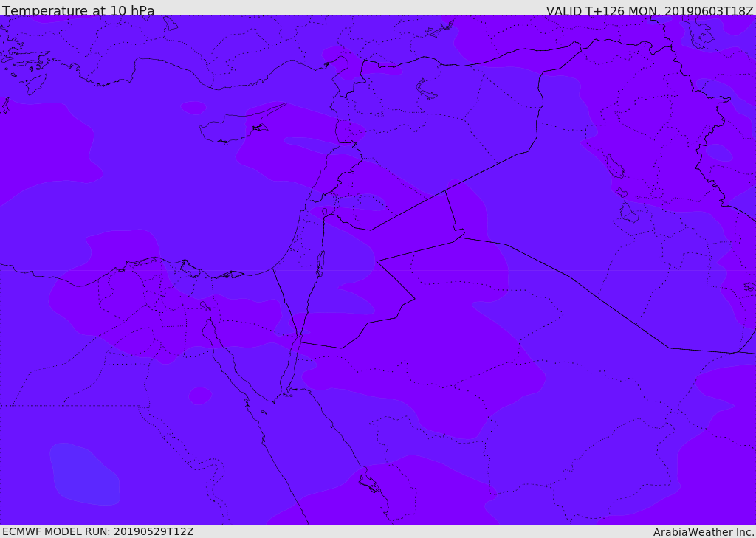Click the elongated lake on the right side
The height and width of the screenshot is (538, 756).
point(614,166)
